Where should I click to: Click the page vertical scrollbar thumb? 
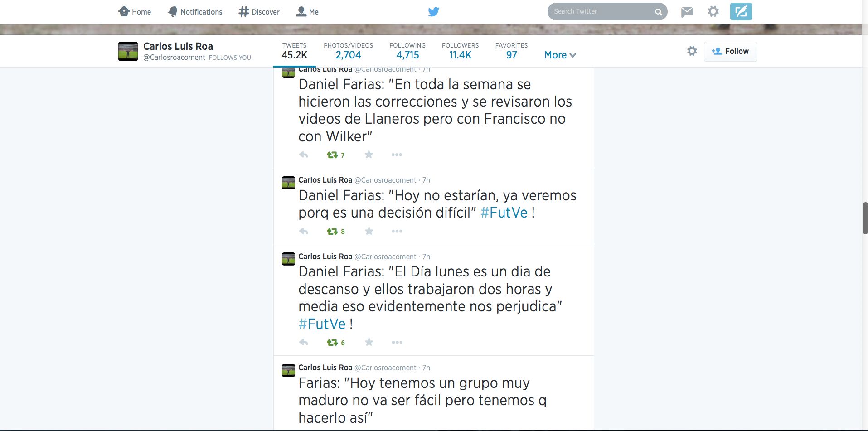865,218
